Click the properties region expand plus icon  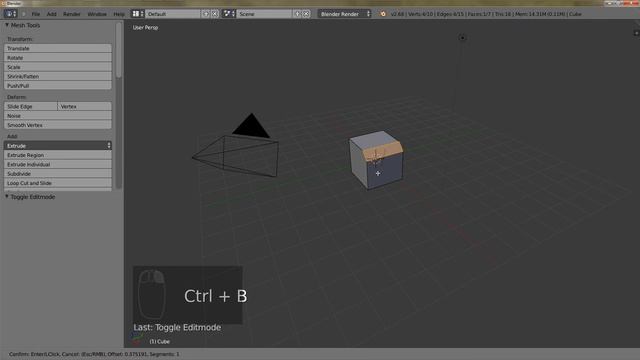(x=636, y=33)
